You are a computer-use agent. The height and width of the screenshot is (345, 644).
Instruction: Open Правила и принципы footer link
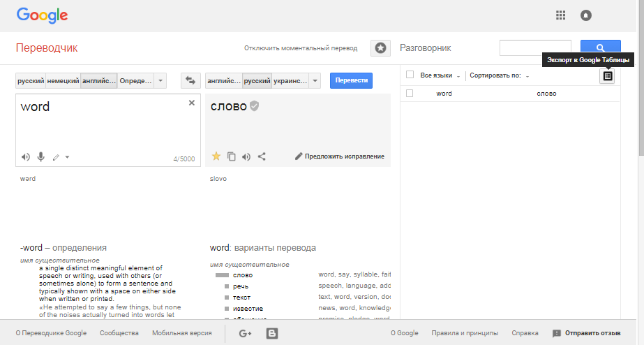465,333
